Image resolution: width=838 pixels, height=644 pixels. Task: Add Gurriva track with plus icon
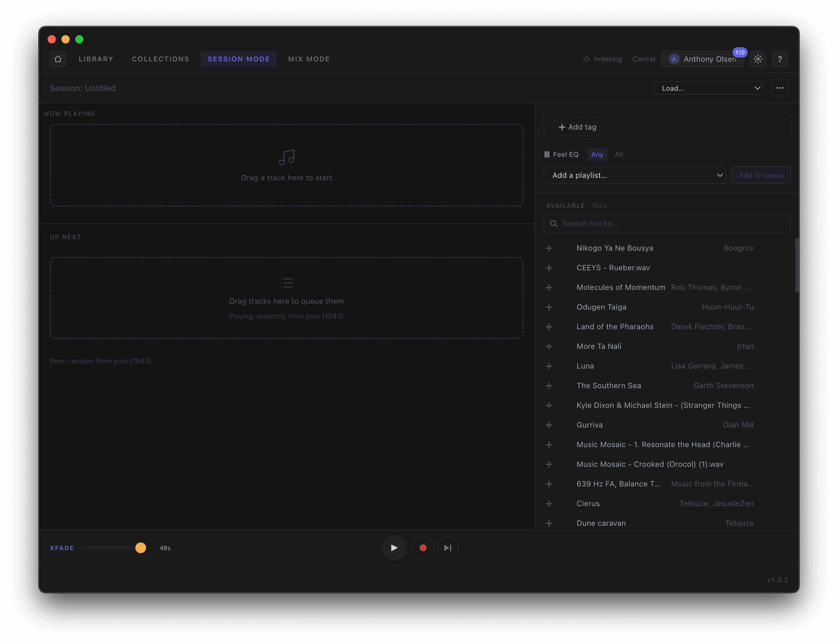click(549, 425)
